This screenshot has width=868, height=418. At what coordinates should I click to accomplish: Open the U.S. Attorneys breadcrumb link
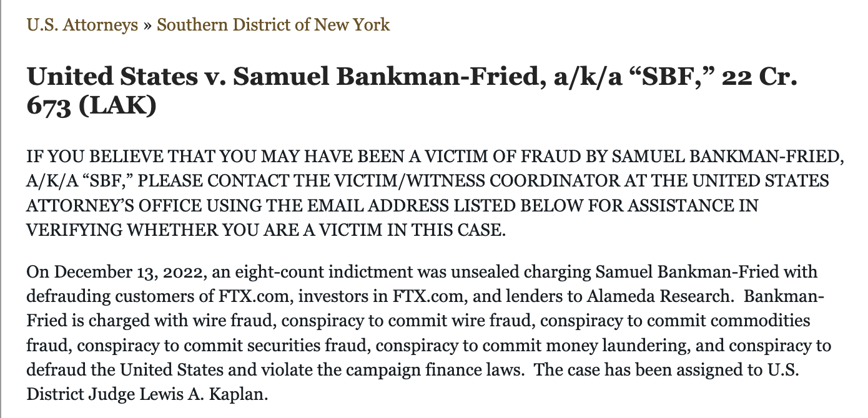(82, 25)
